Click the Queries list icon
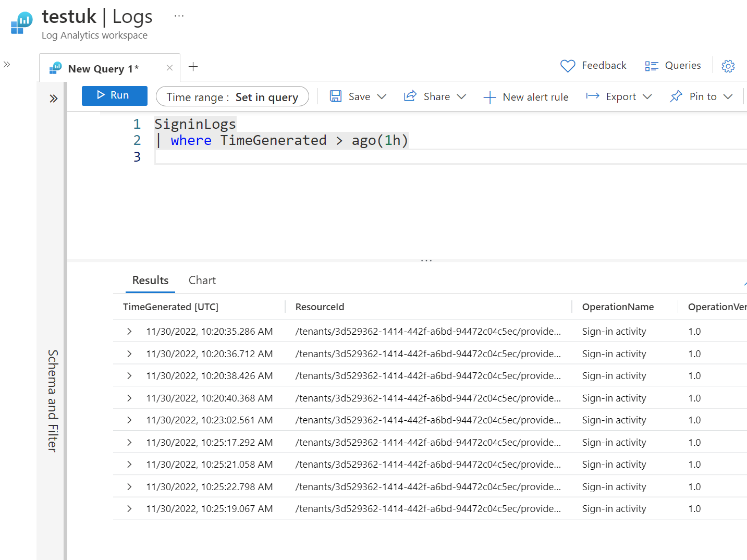This screenshot has height=560, width=747. [x=652, y=66]
